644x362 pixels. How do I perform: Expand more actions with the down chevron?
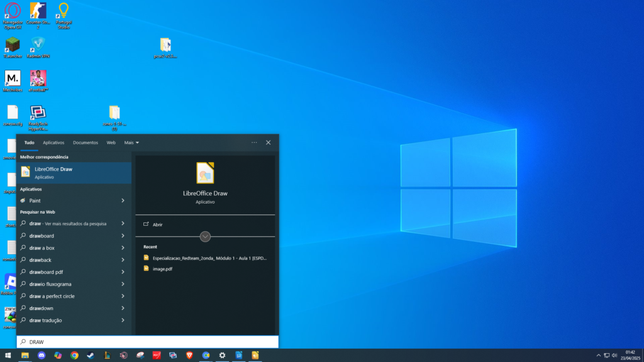(x=205, y=236)
